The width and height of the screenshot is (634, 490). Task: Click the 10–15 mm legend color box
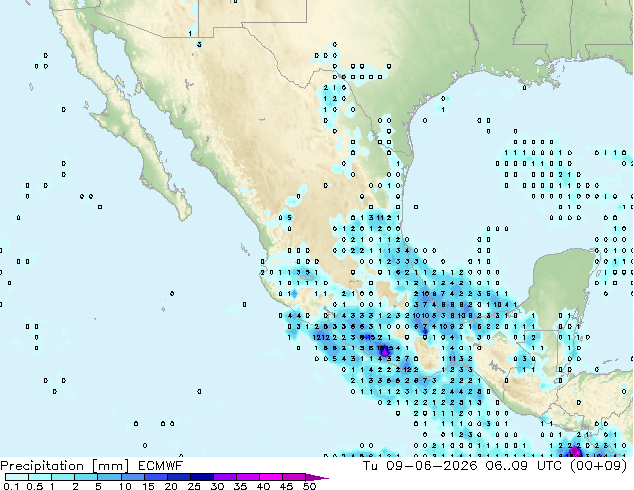coord(132,477)
